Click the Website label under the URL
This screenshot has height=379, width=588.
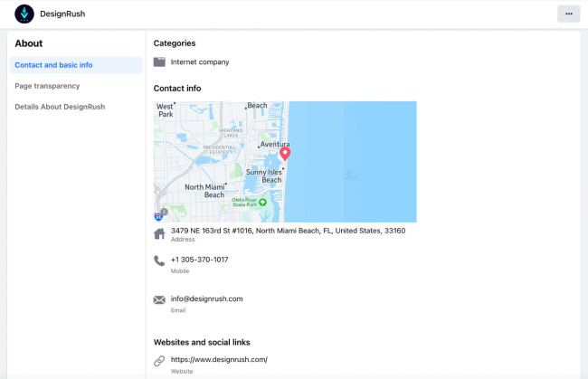pos(182,371)
